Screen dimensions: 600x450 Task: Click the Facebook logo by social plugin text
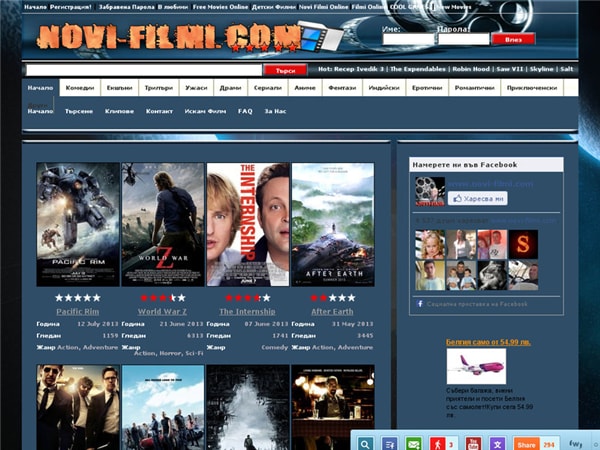pyautogui.click(x=420, y=304)
